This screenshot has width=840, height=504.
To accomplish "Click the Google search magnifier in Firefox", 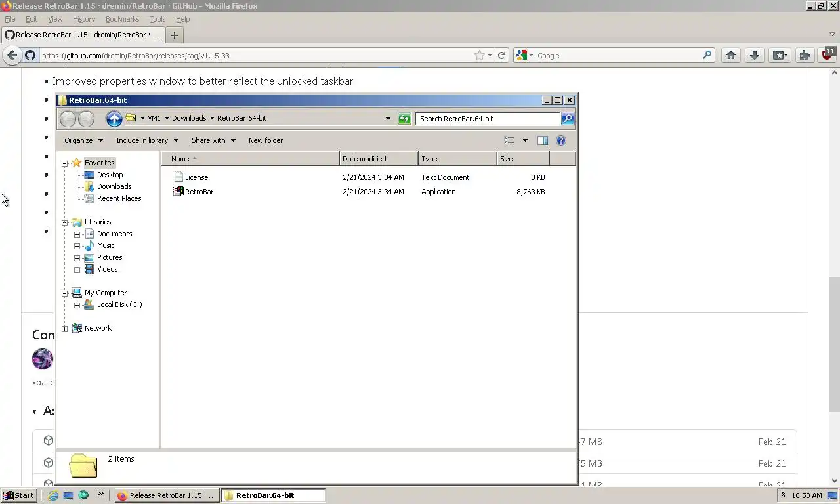I will (x=707, y=56).
